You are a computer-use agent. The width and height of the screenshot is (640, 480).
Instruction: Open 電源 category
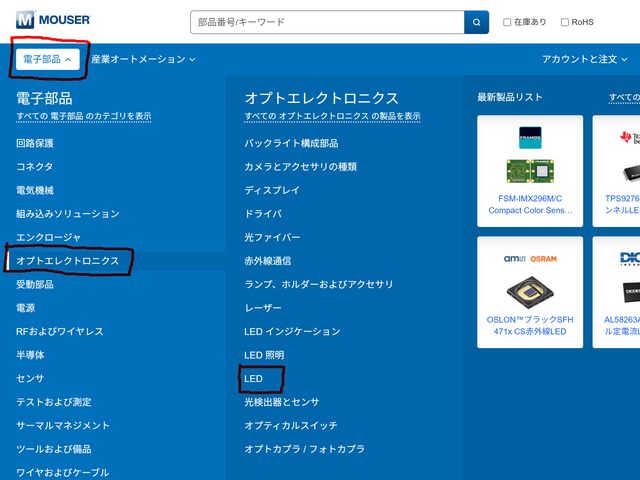click(25, 308)
